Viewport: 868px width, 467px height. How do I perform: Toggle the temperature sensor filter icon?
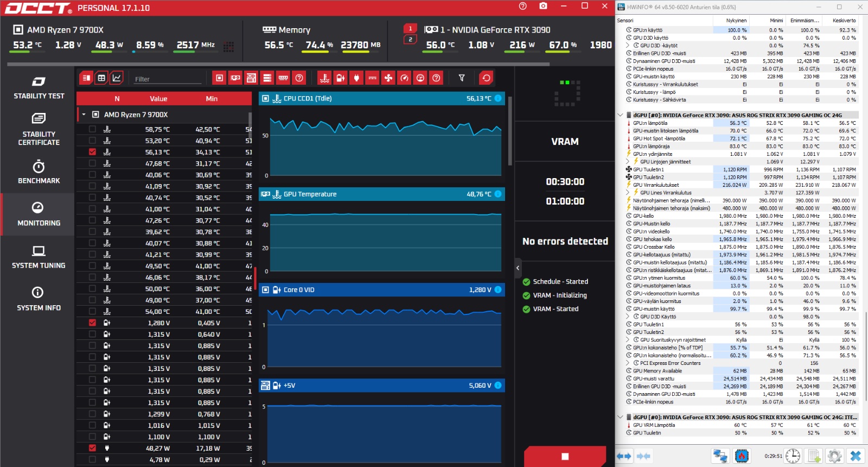pyautogui.click(x=324, y=78)
